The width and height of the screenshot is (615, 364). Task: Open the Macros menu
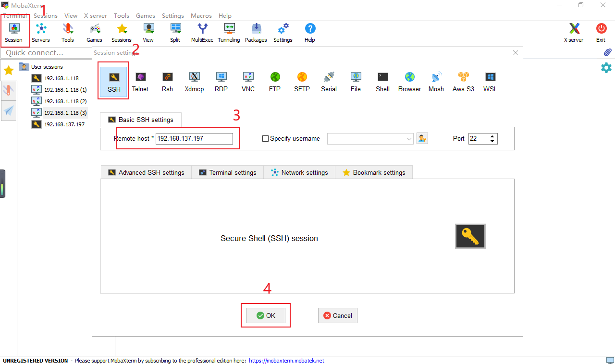click(x=201, y=16)
